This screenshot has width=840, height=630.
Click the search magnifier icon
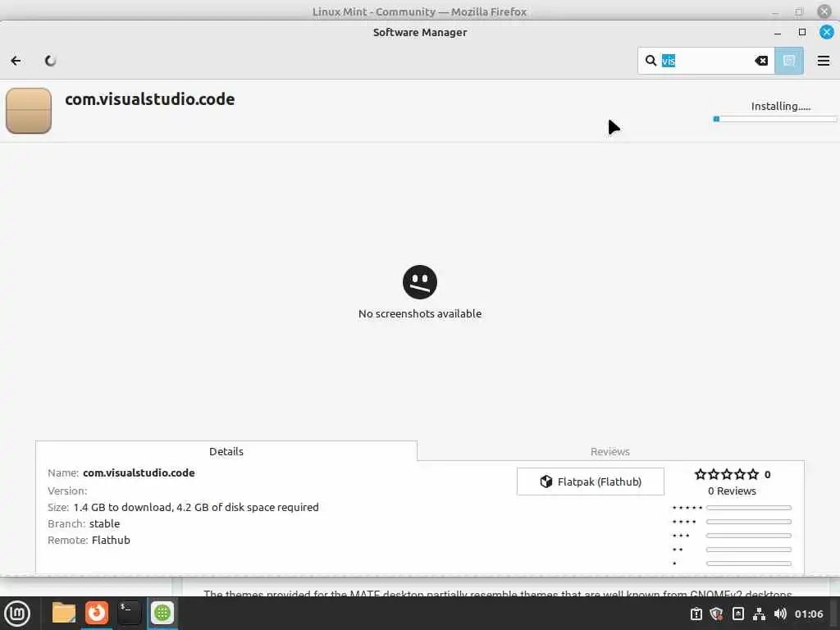[651, 61]
